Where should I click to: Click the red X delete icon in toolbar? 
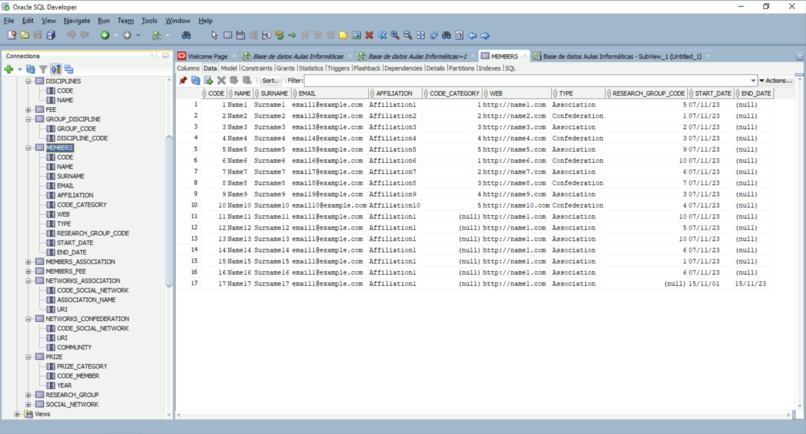point(369,35)
